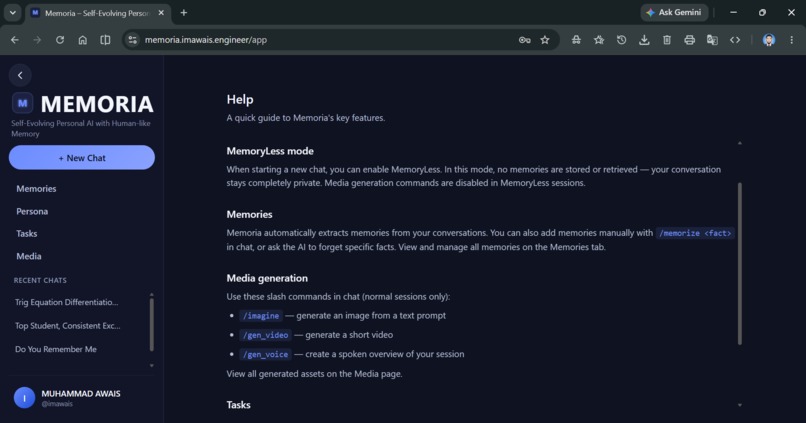806x423 pixels.
Task: Open chat Trig Equation Differentiation
Action: point(66,302)
